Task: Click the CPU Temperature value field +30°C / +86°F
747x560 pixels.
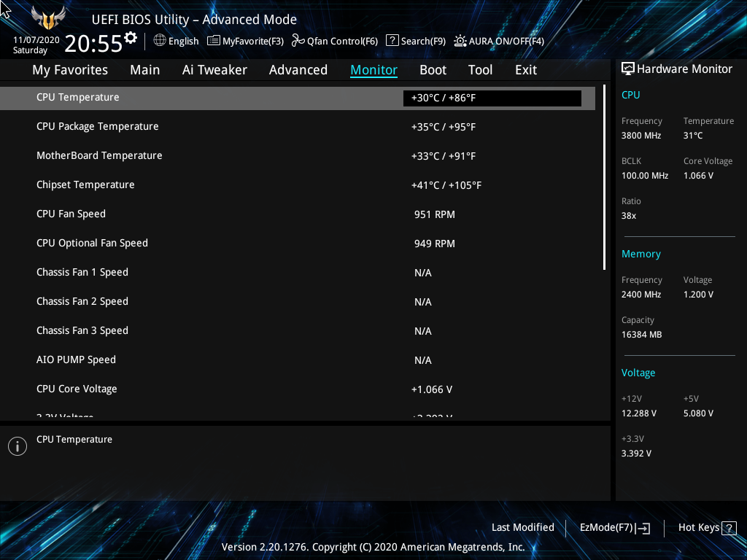Action: coord(492,98)
